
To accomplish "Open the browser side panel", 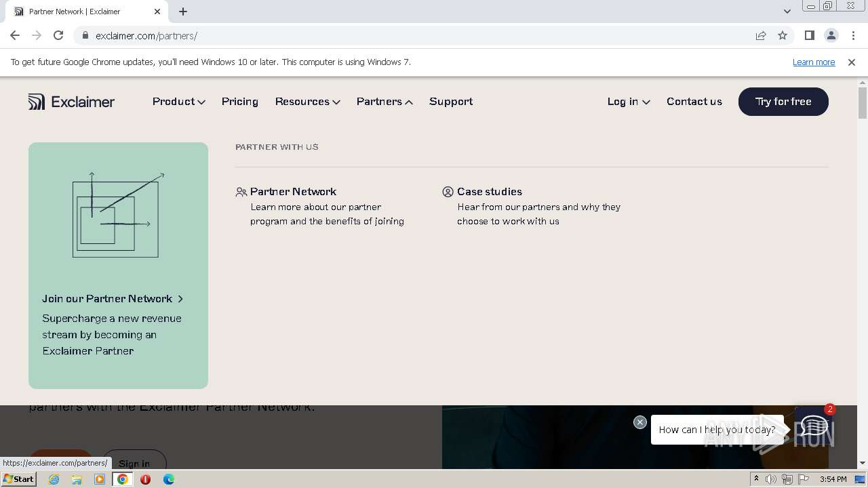I will click(x=810, y=35).
